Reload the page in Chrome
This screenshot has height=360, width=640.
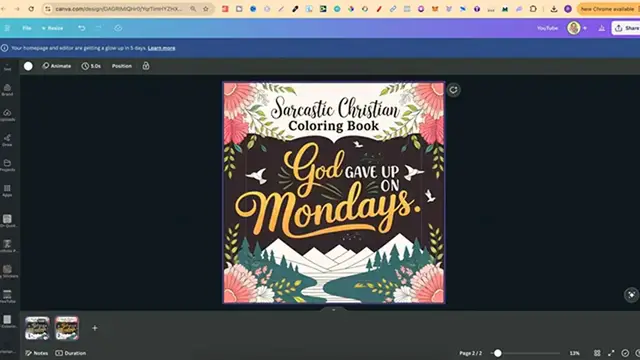31,9
